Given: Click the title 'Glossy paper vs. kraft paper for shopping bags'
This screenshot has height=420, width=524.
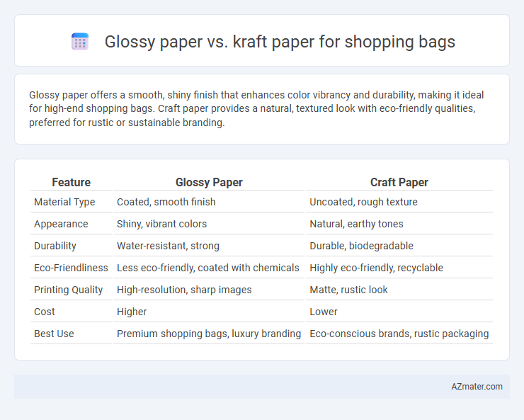Looking at the screenshot, I should (280, 42).
